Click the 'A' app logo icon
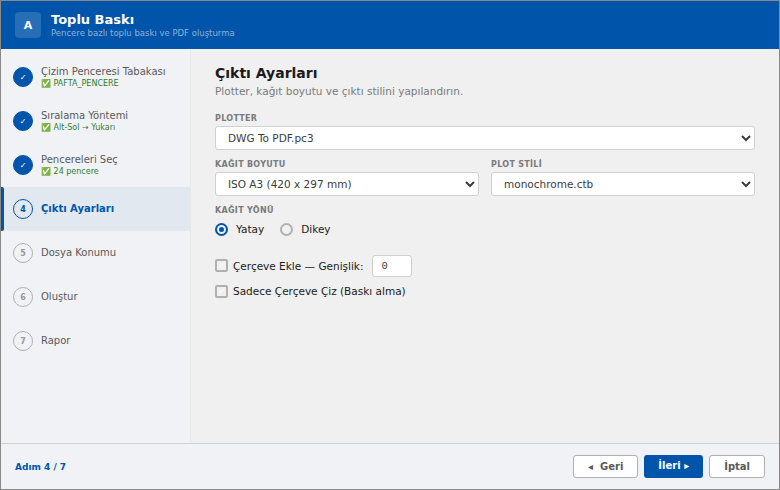 28,25
